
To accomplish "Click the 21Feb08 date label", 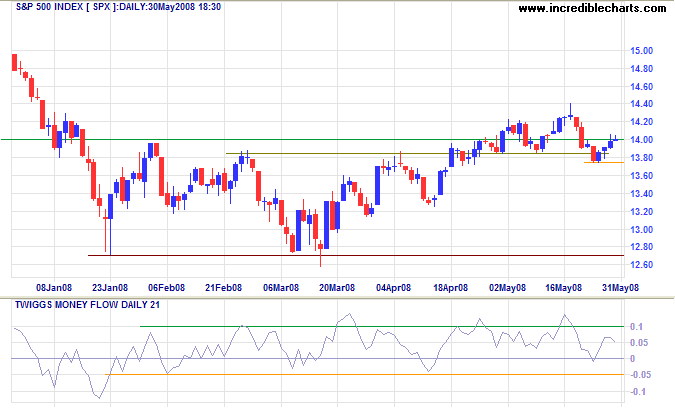I will [x=223, y=288].
